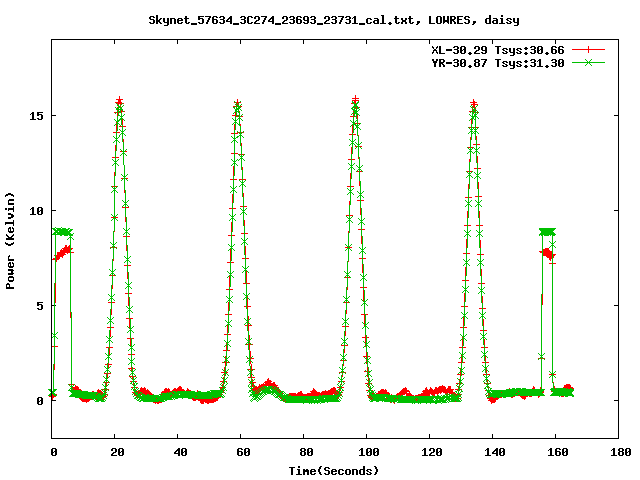
Task: Click the x-axis tick label 100
Action: (369, 452)
